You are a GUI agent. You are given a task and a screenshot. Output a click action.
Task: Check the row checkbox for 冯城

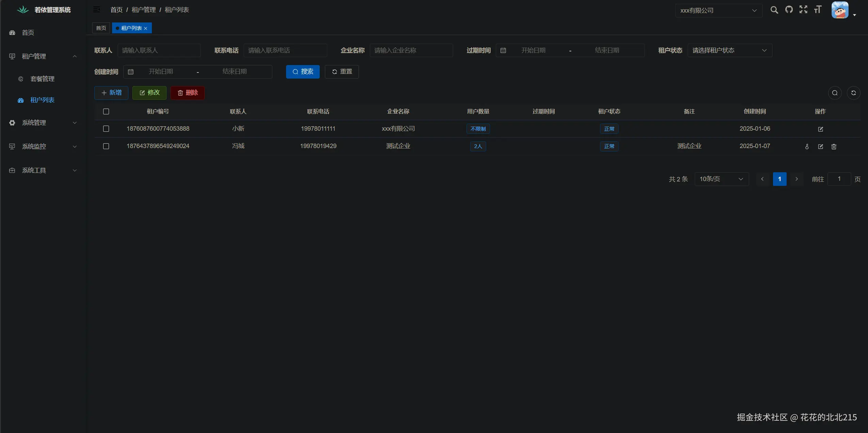coord(106,146)
